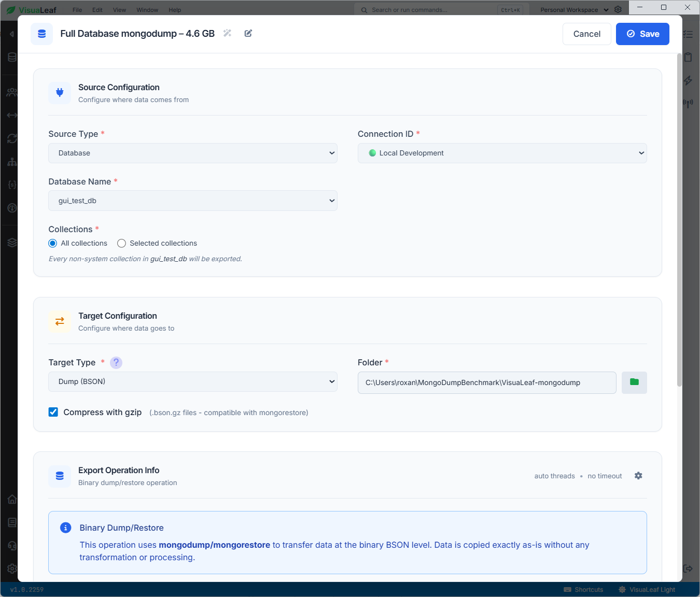
Task: Click the sync refresh icon in sidebar
Action: click(x=12, y=138)
